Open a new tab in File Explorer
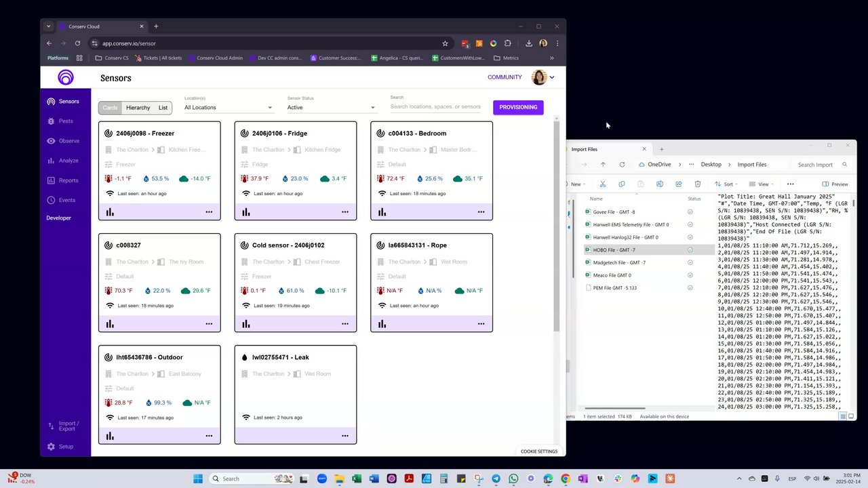Image resolution: width=868 pixels, height=488 pixels. pyautogui.click(x=662, y=149)
